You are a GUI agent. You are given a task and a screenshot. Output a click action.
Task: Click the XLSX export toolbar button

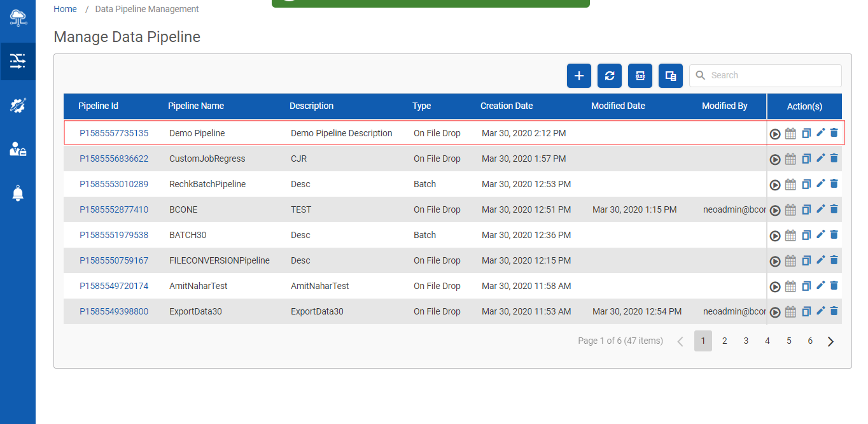[640, 76]
